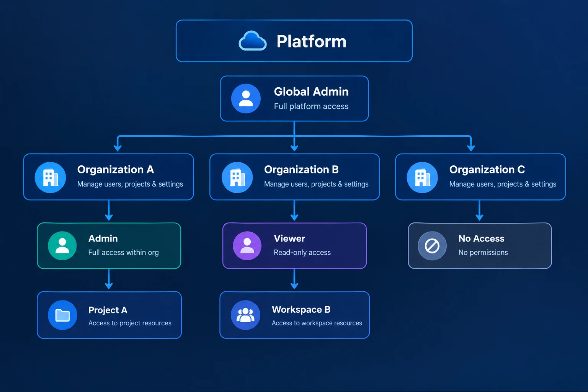Click the Global Admin user avatar icon
Viewport: 588px width, 392px height.
246,98
